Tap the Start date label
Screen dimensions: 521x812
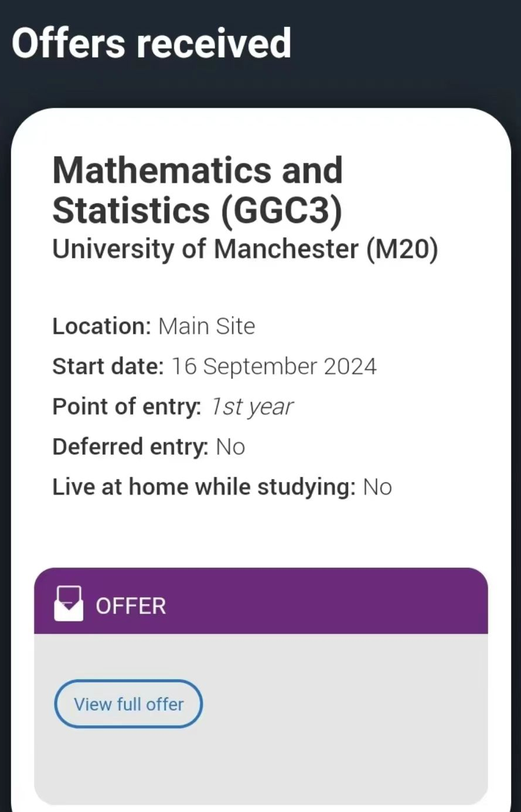pyautogui.click(x=108, y=367)
